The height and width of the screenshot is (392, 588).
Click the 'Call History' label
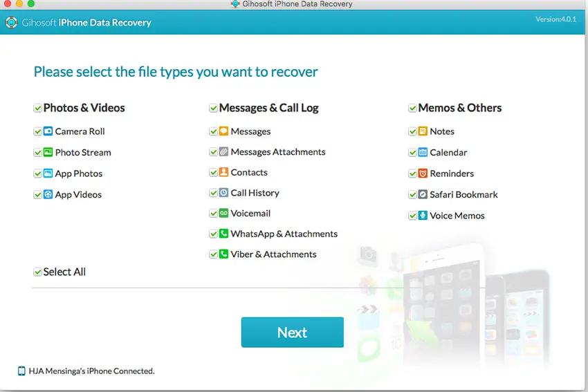coord(255,193)
